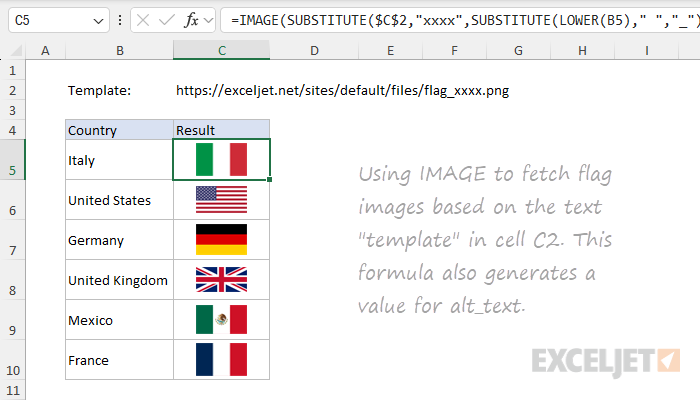Image resolution: width=700 pixels, height=400 pixels.
Task: Click the France flag image
Action: coord(221,359)
